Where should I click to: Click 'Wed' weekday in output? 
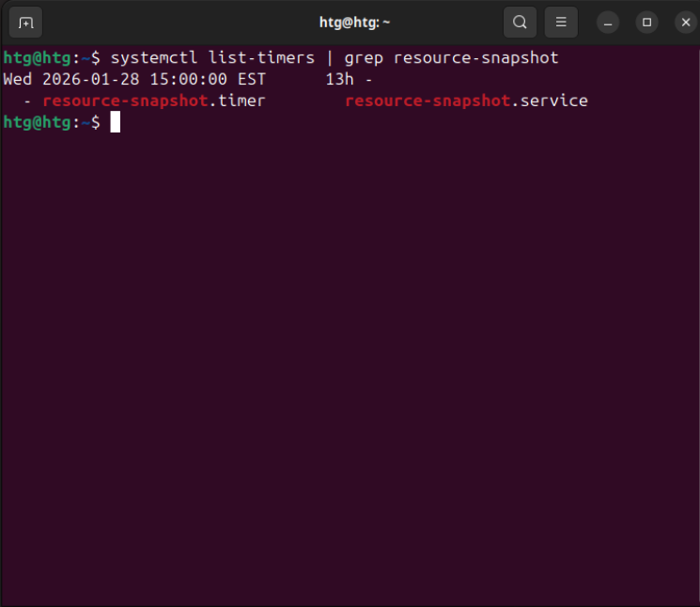click(x=18, y=80)
